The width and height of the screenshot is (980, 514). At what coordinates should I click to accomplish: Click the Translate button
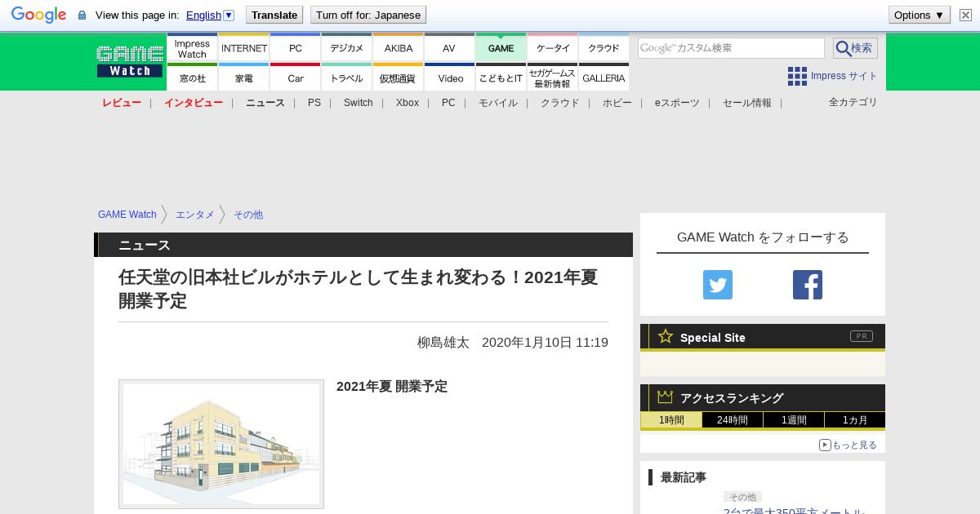tap(274, 15)
